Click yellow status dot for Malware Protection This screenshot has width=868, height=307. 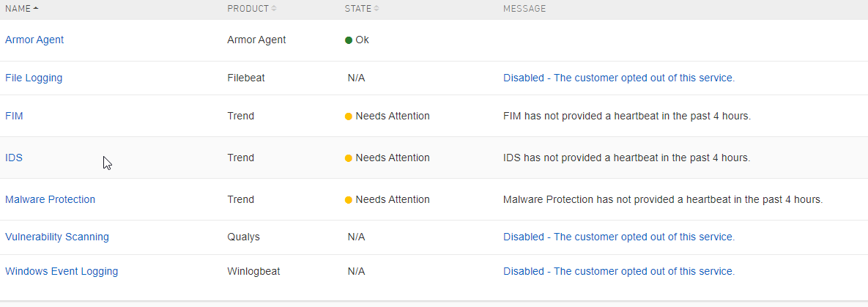(x=349, y=200)
